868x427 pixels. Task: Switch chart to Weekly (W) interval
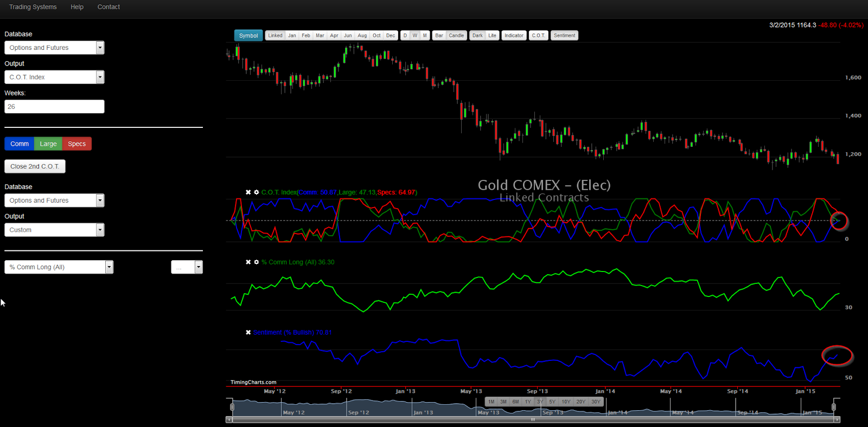click(415, 35)
